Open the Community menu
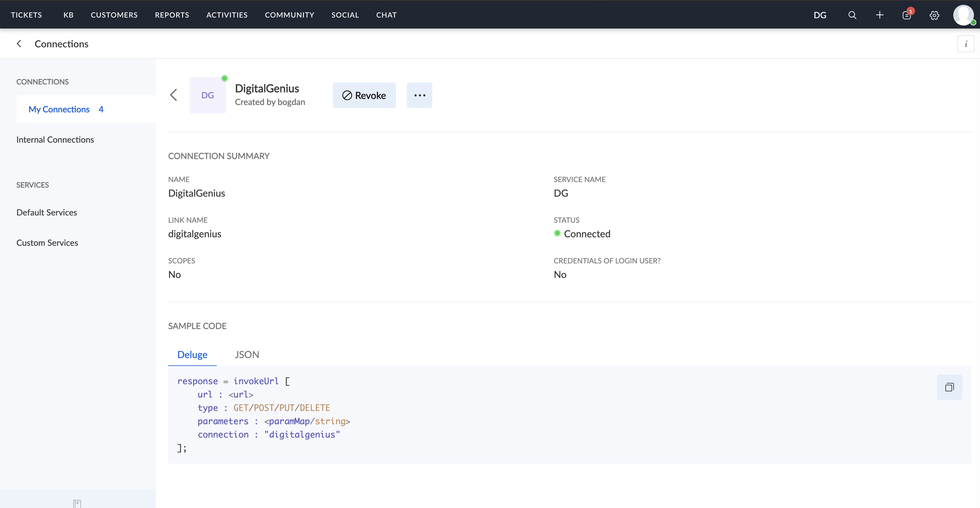The image size is (980, 508). (x=290, y=15)
